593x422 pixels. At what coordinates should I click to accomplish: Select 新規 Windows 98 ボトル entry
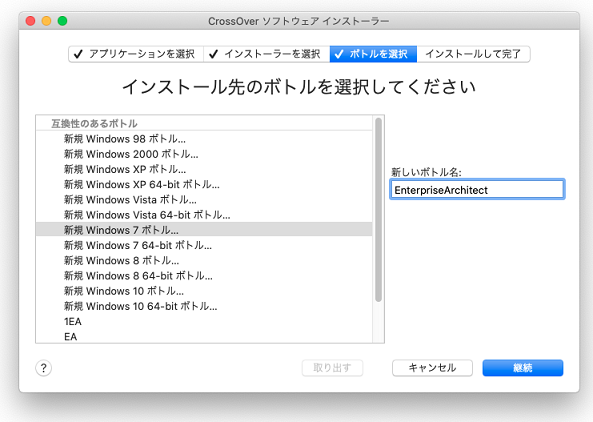coord(204,139)
